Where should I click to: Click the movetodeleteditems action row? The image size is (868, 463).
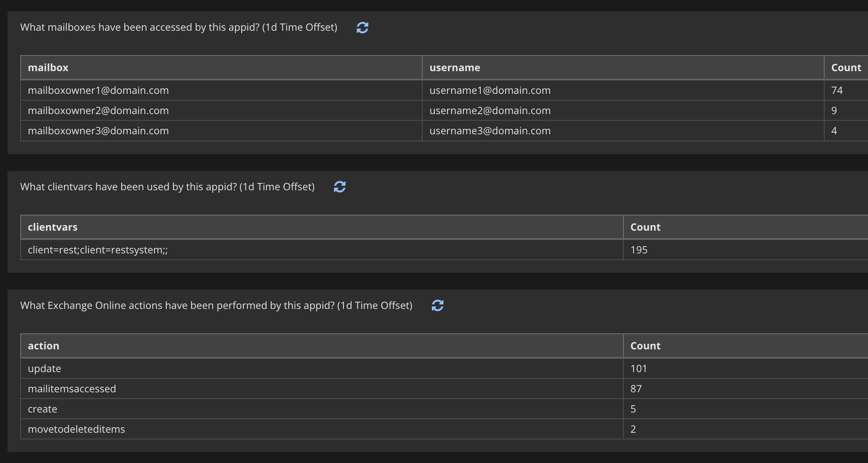(76, 429)
